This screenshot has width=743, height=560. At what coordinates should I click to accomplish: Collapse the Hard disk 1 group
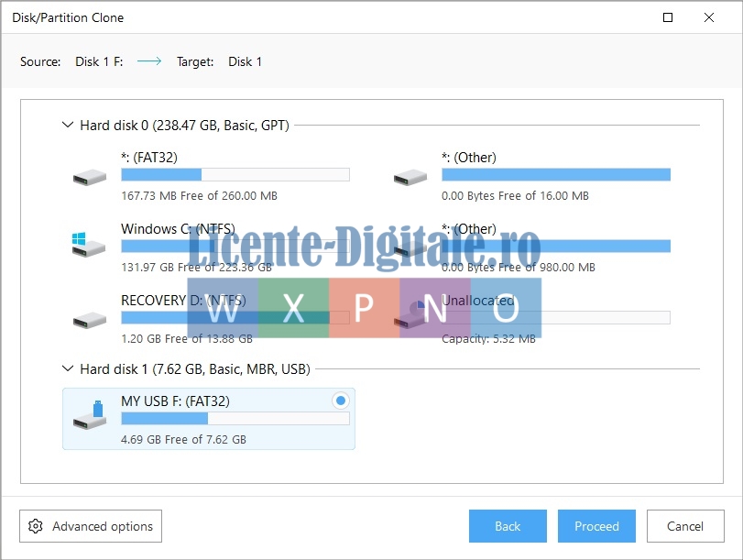pos(68,368)
